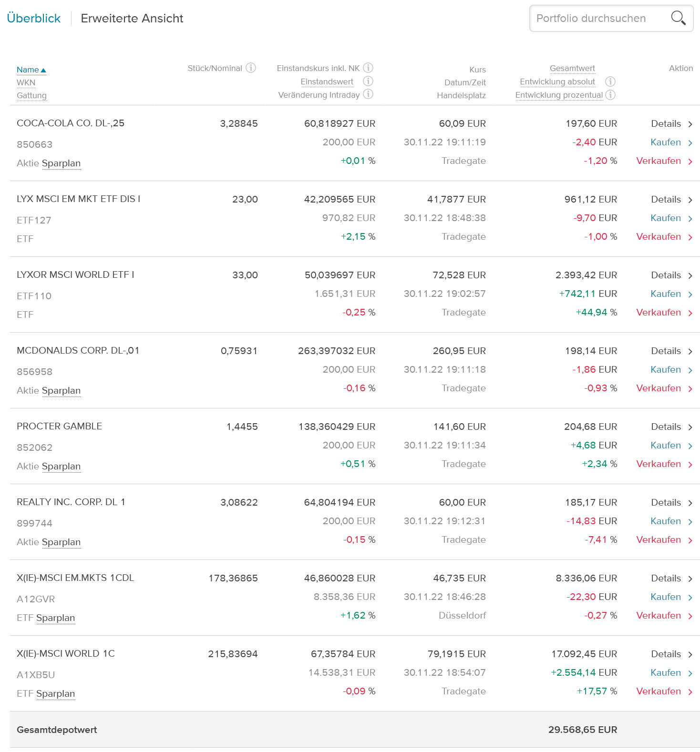Select REALTY INC. CORP. DL 1 name
The height and width of the screenshot is (752, 700).
pyautogui.click(x=71, y=502)
